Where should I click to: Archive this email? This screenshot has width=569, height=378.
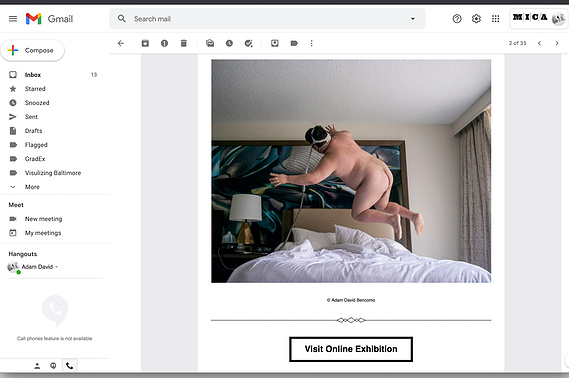pyautogui.click(x=145, y=43)
